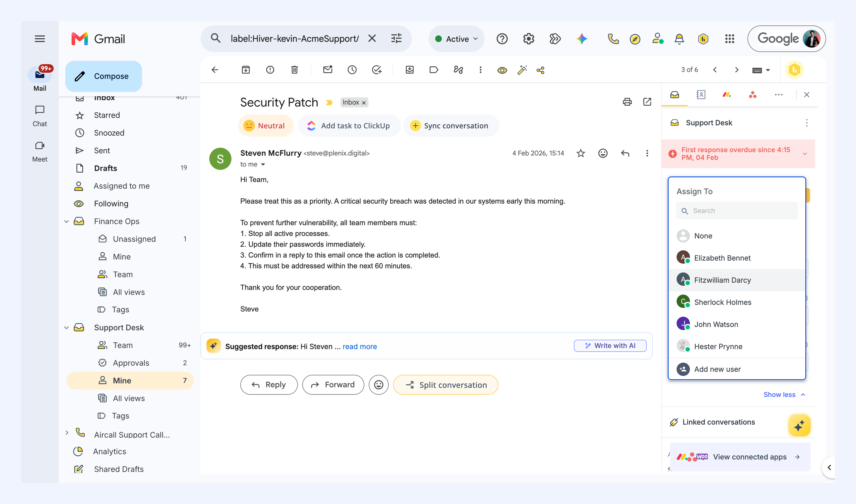
Task: Open the Active status dropdown
Action: click(456, 39)
